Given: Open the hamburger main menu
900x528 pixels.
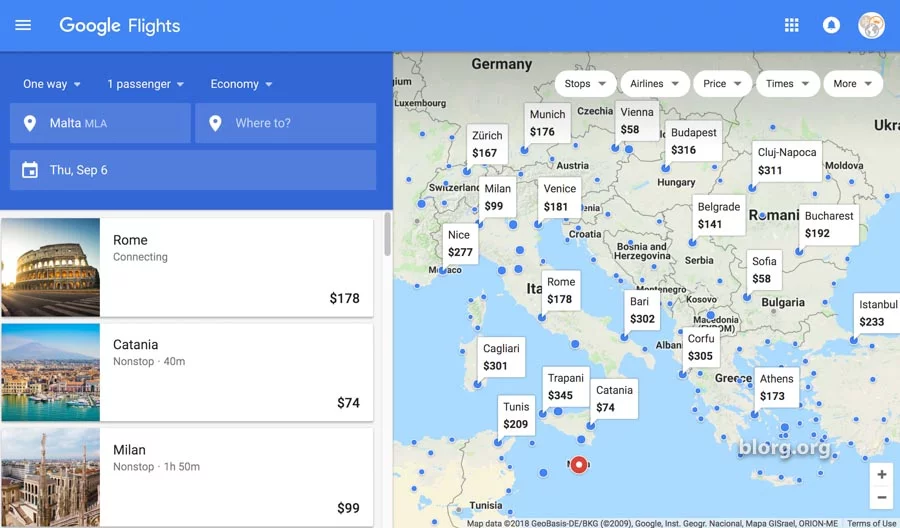Looking at the screenshot, I should pos(23,25).
